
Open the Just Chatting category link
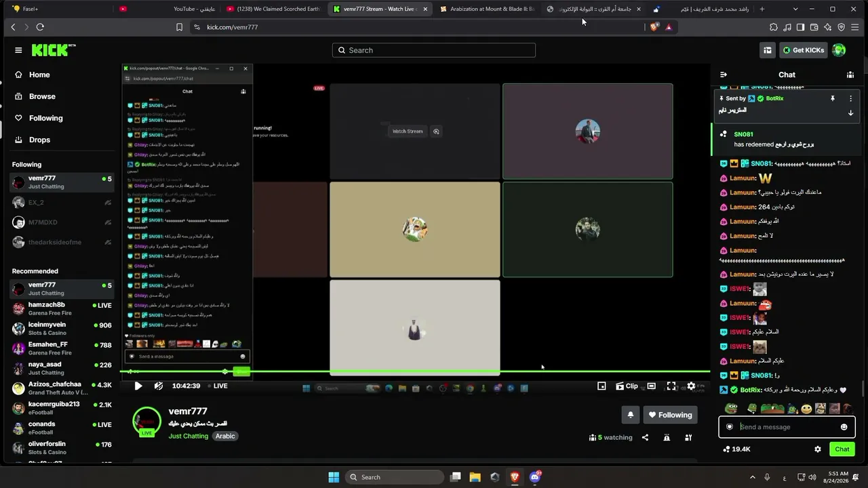click(x=189, y=436)
